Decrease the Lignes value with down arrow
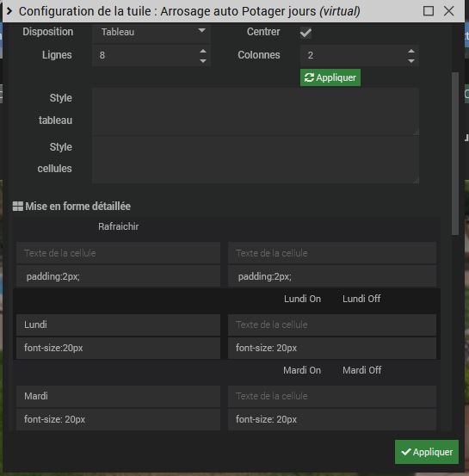Image resolution: width=469 pixels, height=476 pixels. [x=203, y=61]
